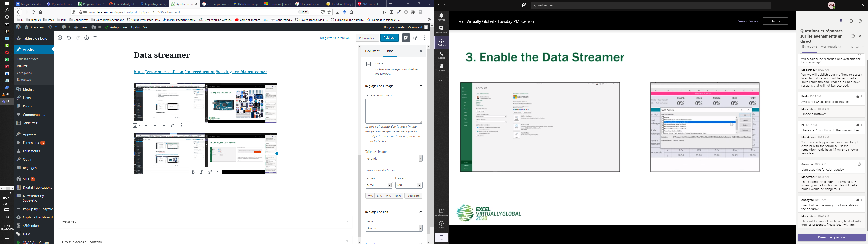This screenshot has height=244, width=868.
Task: Expand the Yoast SEO metabox
Action: click(347, 222)
